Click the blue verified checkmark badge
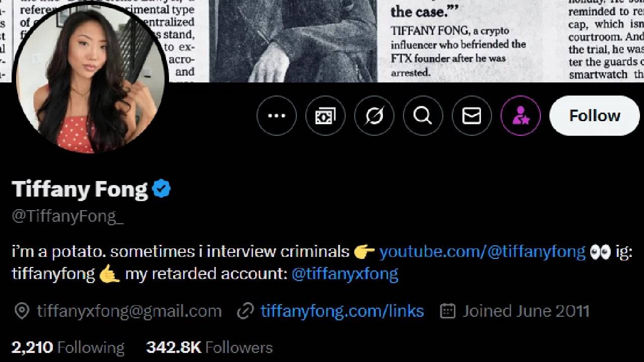The width and height of the screenshot is (644, 362). [x=162, y=189]
